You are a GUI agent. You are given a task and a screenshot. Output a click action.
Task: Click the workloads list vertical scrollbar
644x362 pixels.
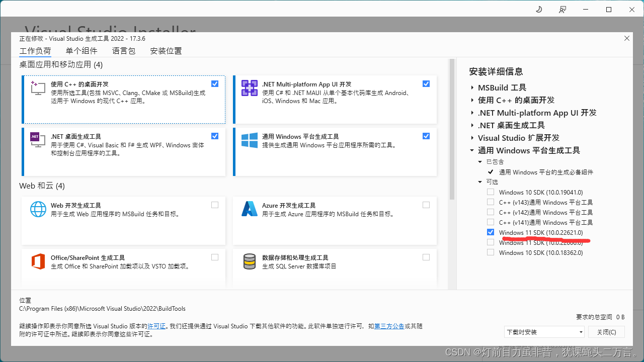[x=451, y=130]
